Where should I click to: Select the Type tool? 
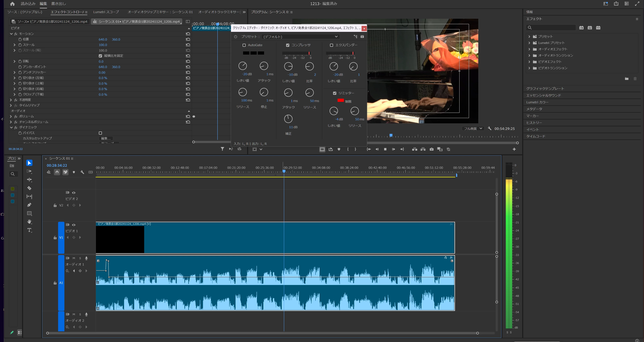29,230
